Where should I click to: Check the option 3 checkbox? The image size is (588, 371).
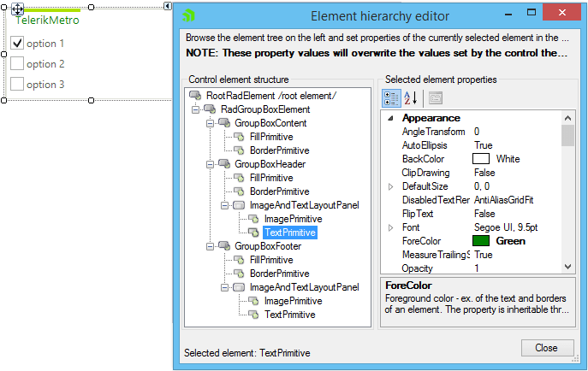(17, 84)
